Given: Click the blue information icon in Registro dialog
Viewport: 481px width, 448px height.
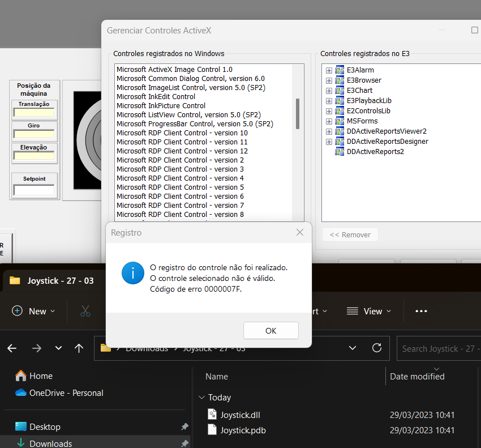Looking at the screenshot, I should tap(133, 273).
